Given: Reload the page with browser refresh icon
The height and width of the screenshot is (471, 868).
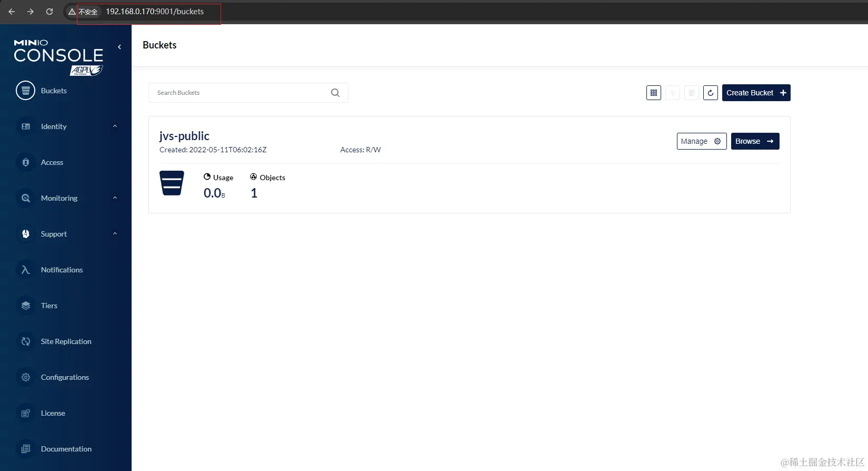Looking at the screenshot, I should [49, 12].
